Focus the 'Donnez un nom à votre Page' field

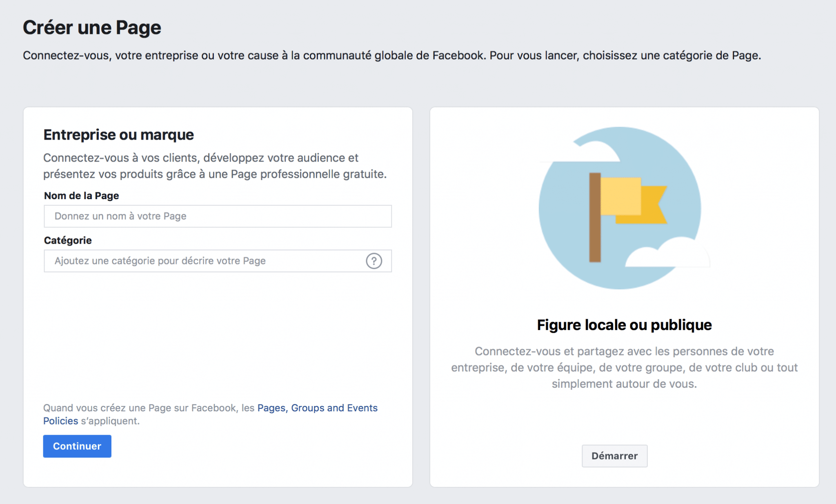point(218,216)
